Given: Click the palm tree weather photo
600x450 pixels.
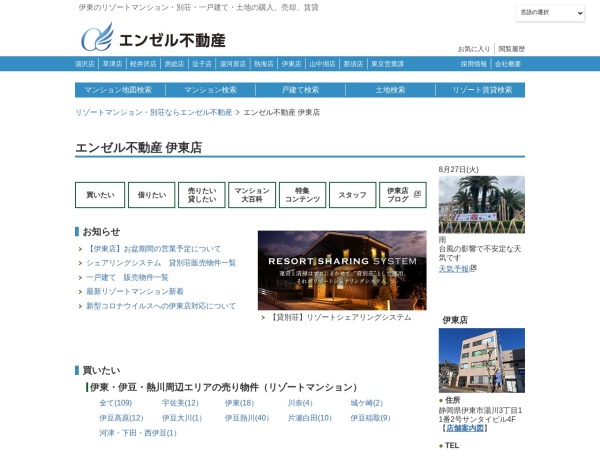Looking at the screenshot, I should pos(482,205).
